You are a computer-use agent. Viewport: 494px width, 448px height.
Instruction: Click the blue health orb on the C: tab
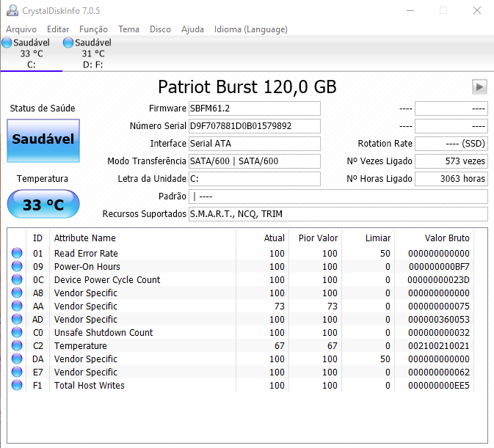pos(7,43)
